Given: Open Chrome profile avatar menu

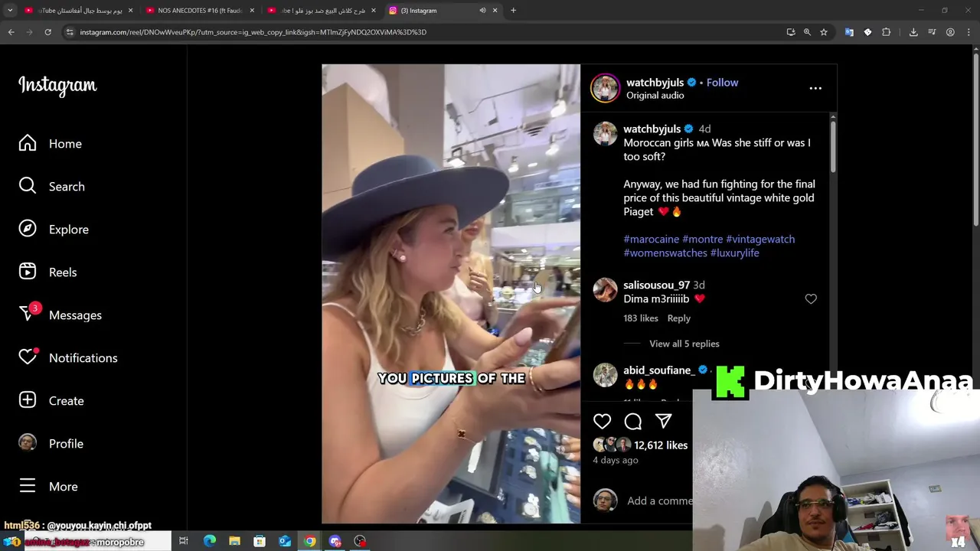Looking at the screenshot, I should pos(950,32).
